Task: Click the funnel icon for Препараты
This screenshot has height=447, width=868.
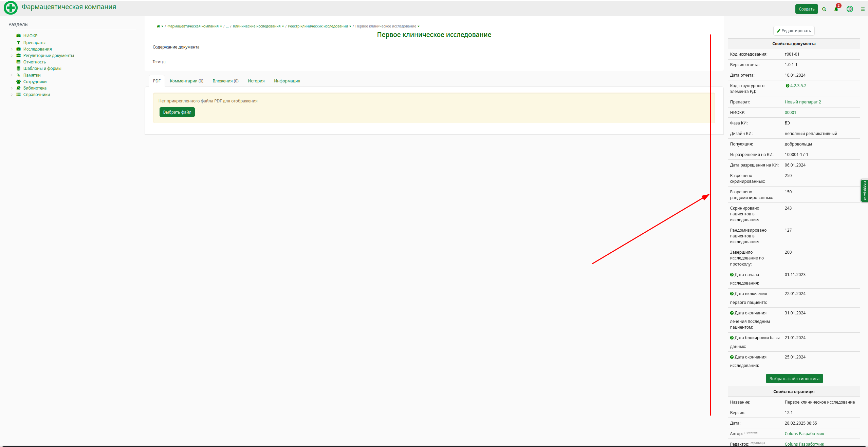Action: click(18, 43)
